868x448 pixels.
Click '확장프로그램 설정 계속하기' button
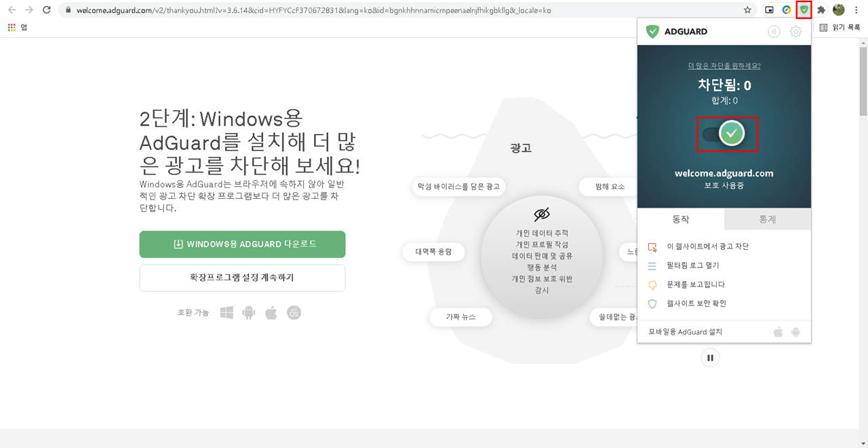click(x=242, y=278)
